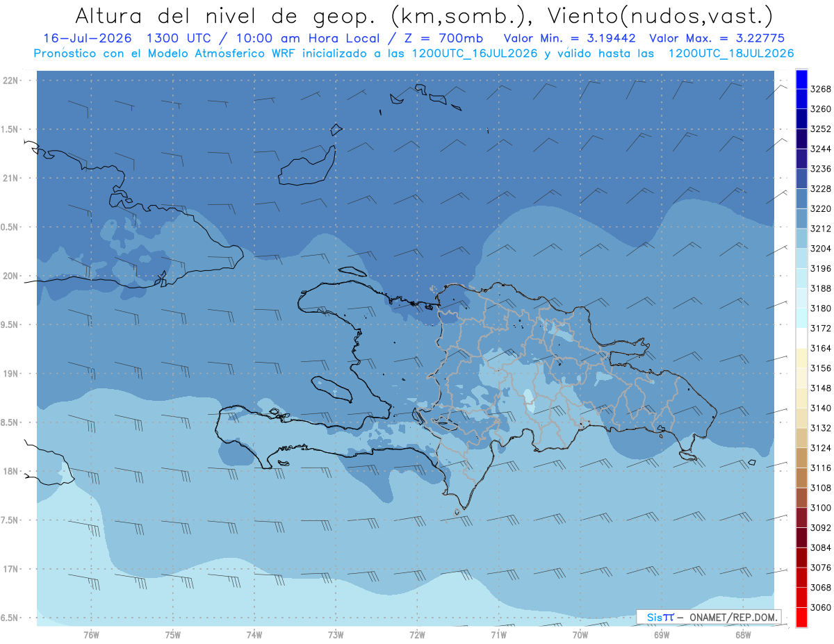Click the '3172' legend value
Screen dimensions: 834x644
pos(821,328)
